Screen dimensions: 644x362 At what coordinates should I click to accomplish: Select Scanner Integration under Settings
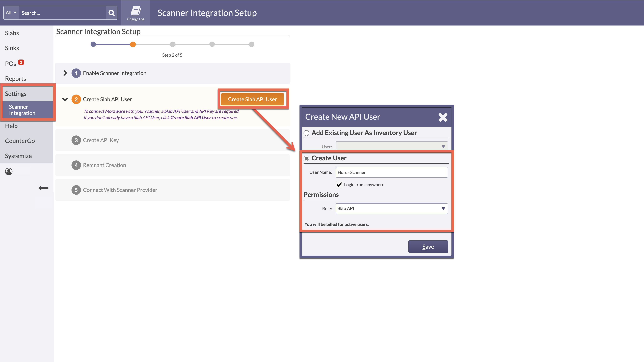coord(22,110)
